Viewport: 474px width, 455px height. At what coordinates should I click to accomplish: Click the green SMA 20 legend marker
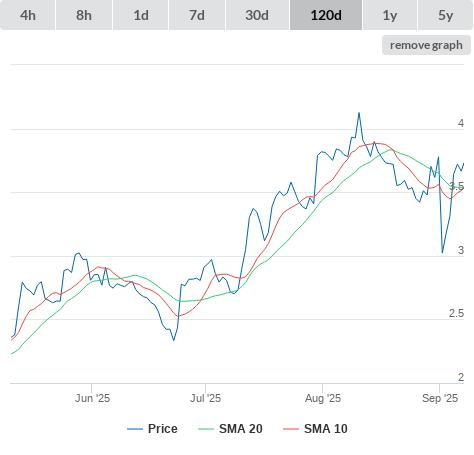pyautogui.click(x=206, y=429)
